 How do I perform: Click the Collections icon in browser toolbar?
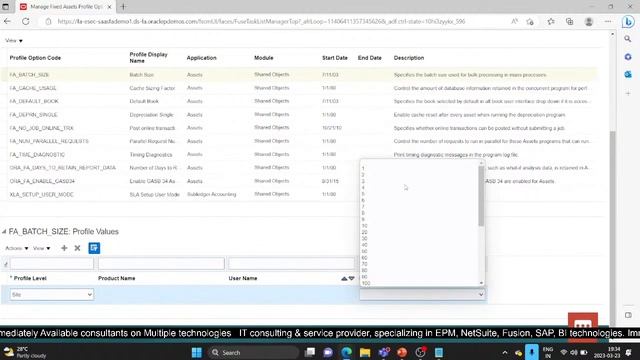tap(569, 21)
